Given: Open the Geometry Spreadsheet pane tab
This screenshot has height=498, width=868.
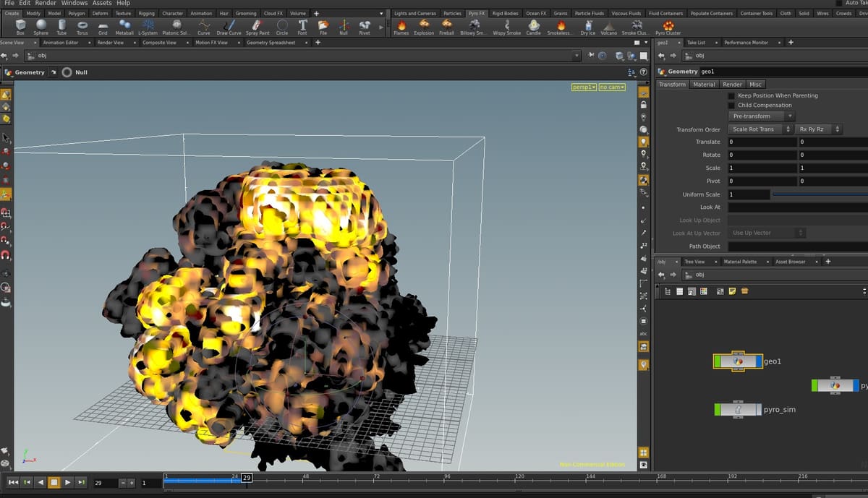Looking at the screenshot, I should 271,43.
